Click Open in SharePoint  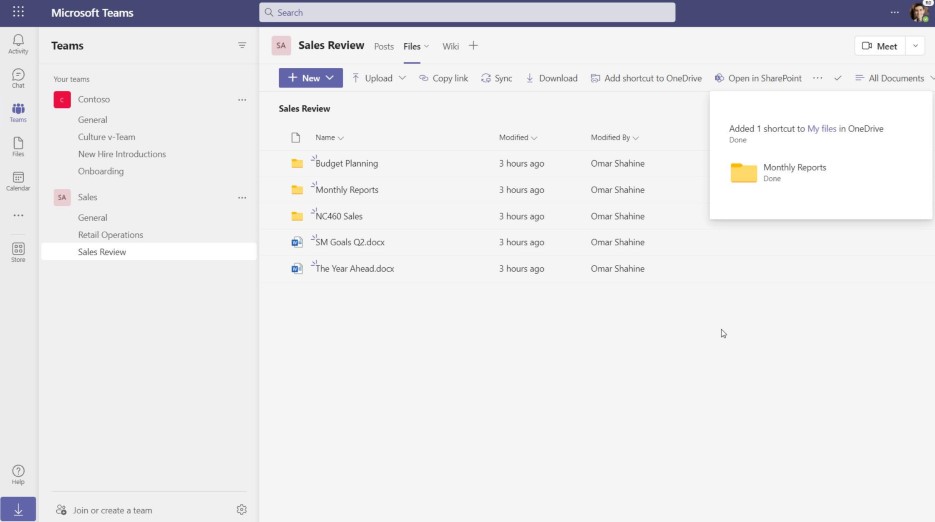pyautogui.click(x=758, y=78)
